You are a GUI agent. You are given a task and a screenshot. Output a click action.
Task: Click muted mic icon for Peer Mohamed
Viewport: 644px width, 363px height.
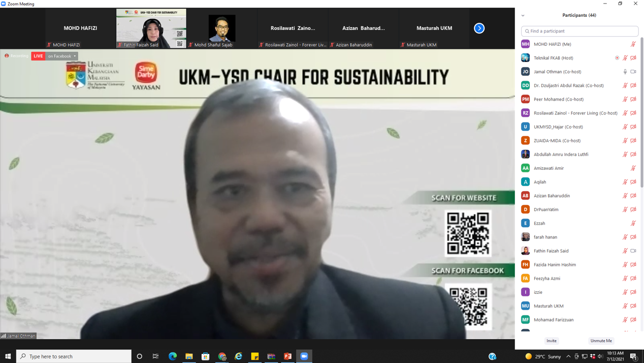click(625, 99)
